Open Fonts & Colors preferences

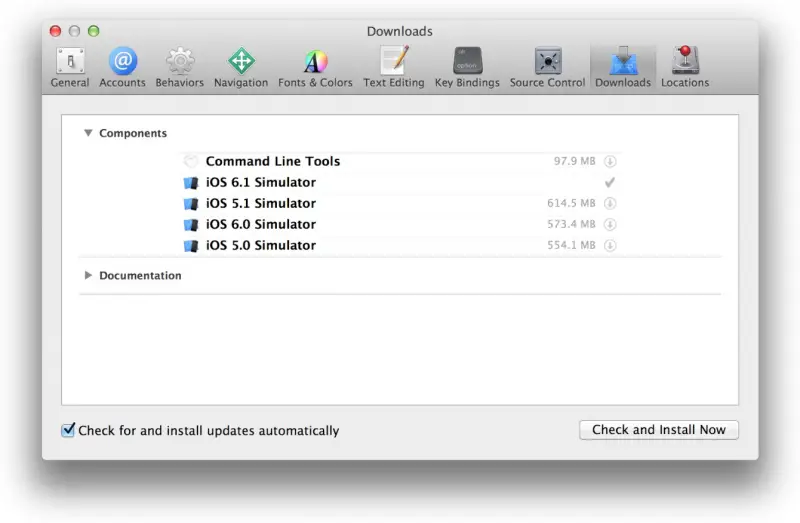(x=315, y=68)
